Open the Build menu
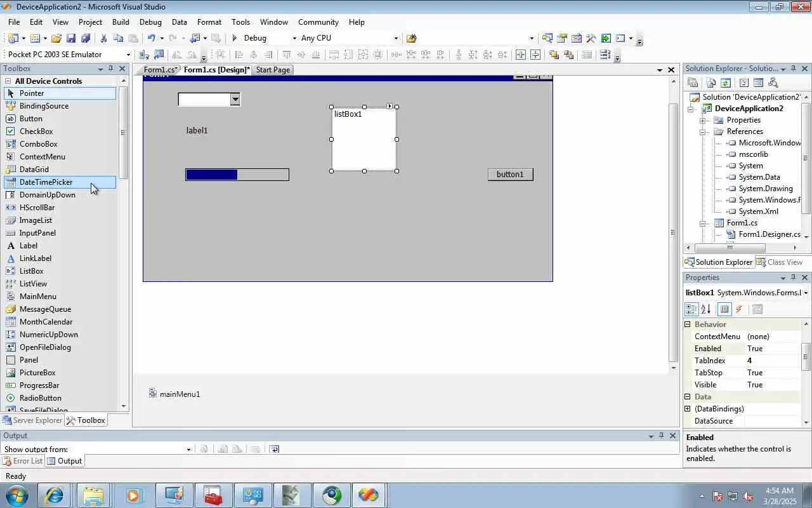Viewport: 812px width, 508px height. (x=121, y=22)
